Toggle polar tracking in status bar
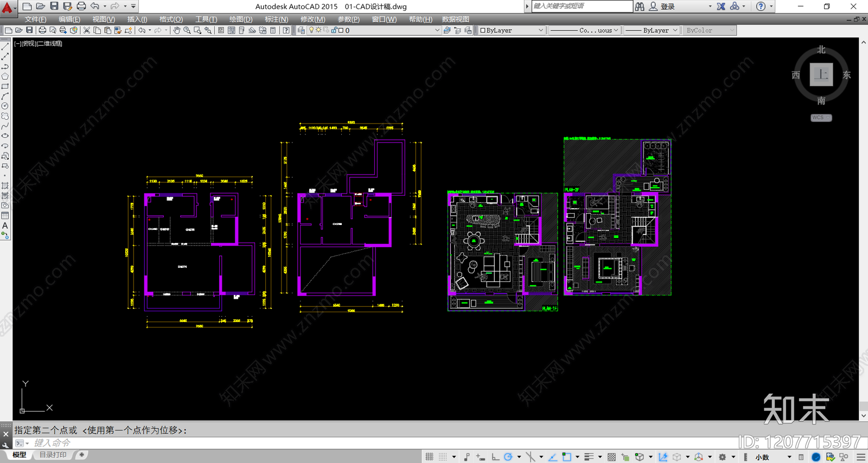The height and width of the screenshot is (463, 868). (x=508, y=457)
